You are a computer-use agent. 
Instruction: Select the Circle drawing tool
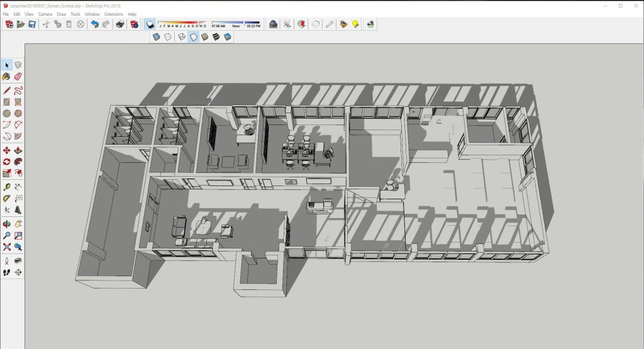click(x=6, y=113)
